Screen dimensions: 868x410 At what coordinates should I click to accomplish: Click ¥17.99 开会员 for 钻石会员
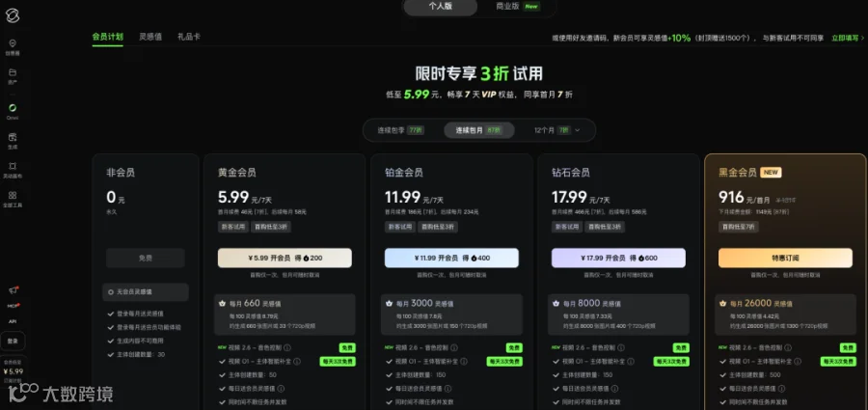[618, 259]
